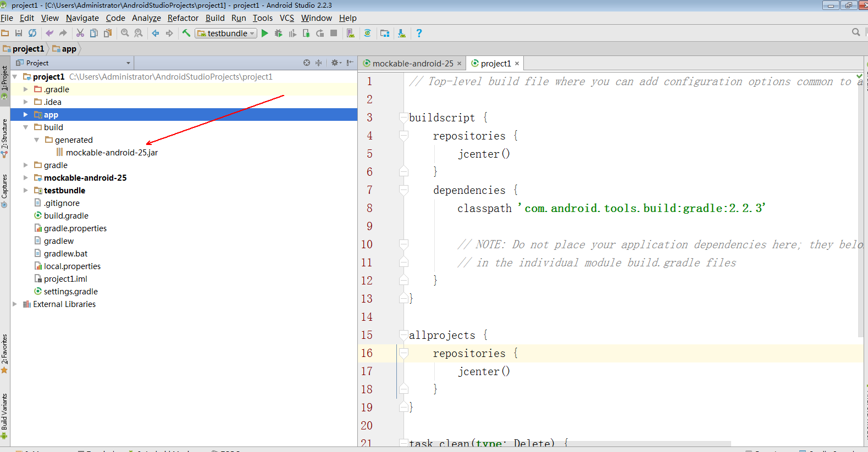The image size is (868, 452).
Task: Click the Save All toolbar icon
Action: pos(19,33)
